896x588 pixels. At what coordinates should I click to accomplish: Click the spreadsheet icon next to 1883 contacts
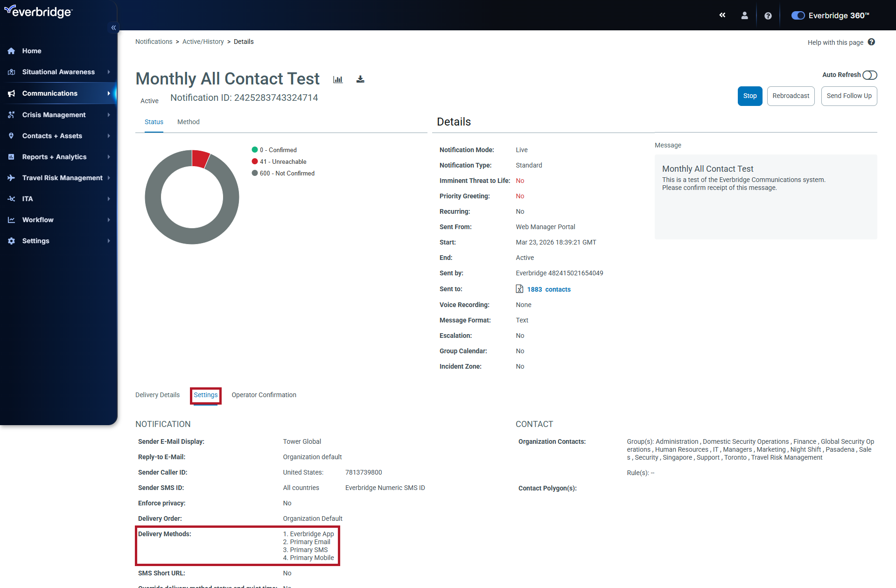pyautogui.click(x=519, y=289)
